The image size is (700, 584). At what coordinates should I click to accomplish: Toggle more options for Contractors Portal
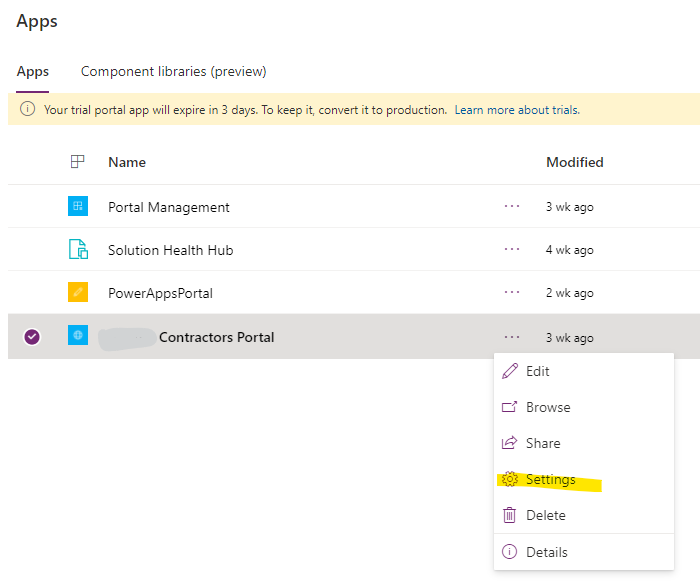(512, 337)
